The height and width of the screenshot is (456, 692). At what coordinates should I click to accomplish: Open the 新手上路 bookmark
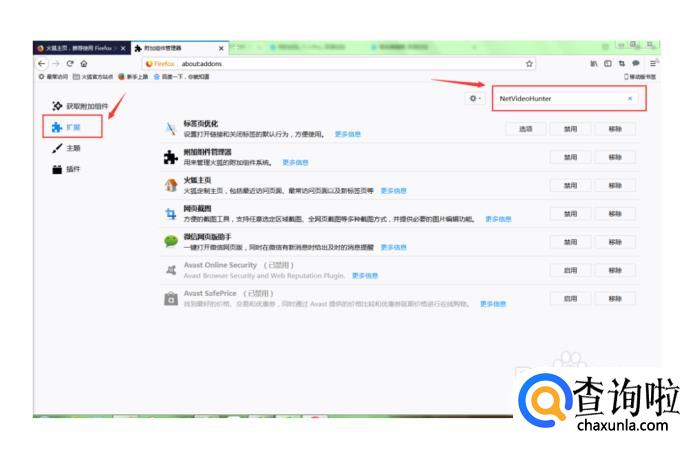(x=133, y=77)
